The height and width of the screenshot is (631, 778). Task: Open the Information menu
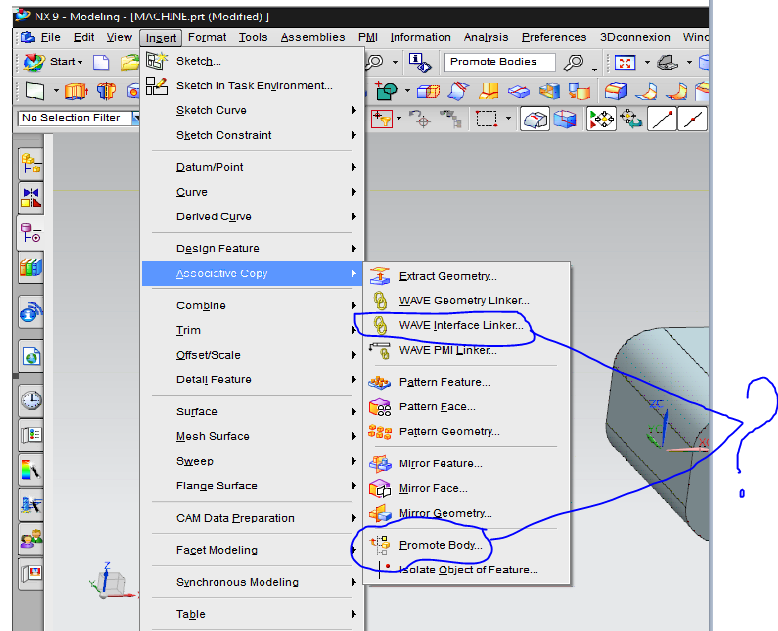click(420, 37)
